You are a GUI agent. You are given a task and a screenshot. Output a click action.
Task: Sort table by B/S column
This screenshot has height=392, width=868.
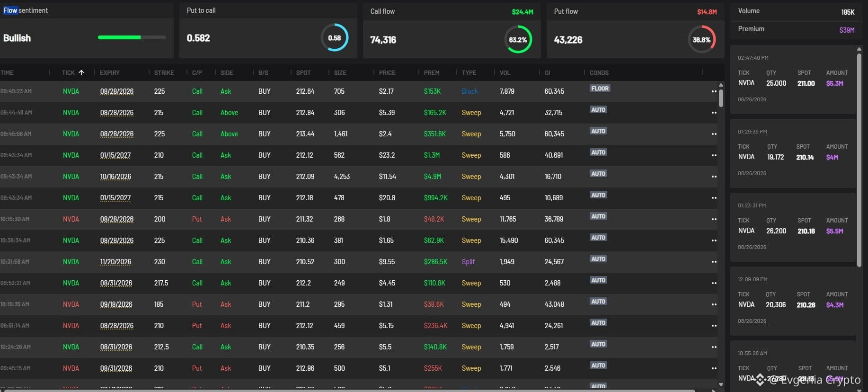pos(263,72)
